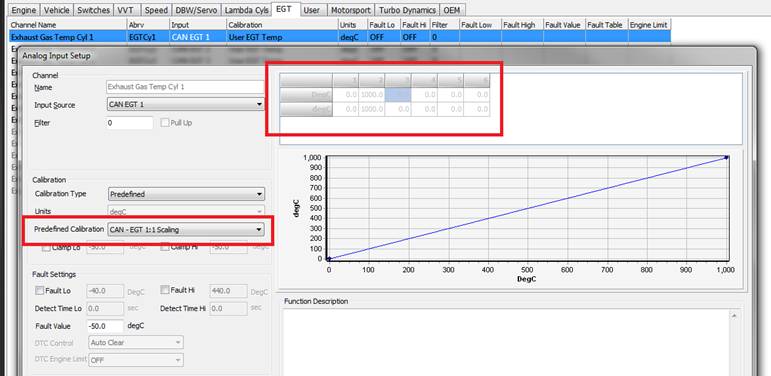The width and height of the screenshot is (771, 376).
Task: Expand the DTC Control dropdown
Action: pyautogui.click(x=136, y=343)
